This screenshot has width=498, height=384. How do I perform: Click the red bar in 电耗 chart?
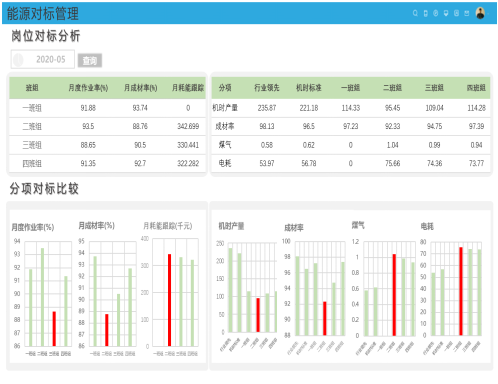461,291
